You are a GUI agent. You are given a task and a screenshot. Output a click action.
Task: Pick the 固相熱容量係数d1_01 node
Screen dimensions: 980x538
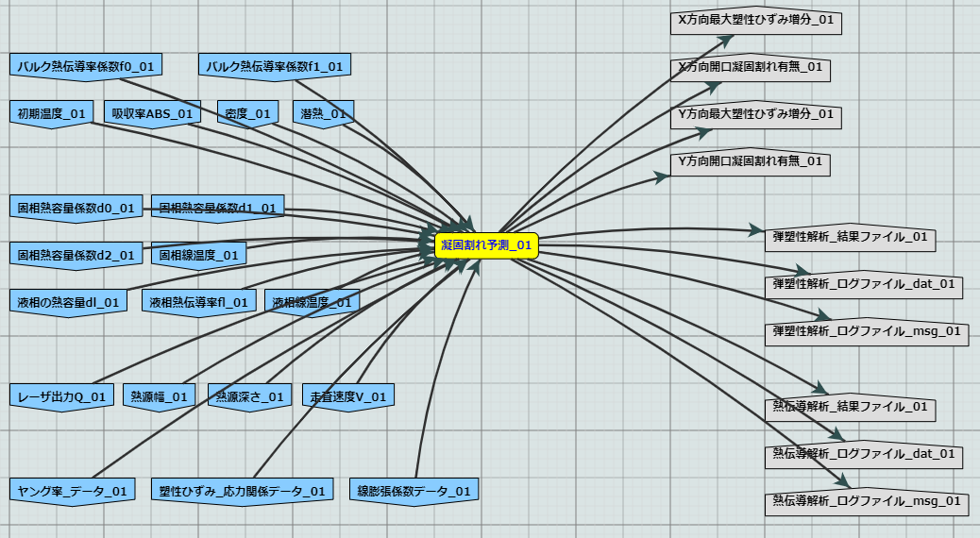(x=217, y=209)
